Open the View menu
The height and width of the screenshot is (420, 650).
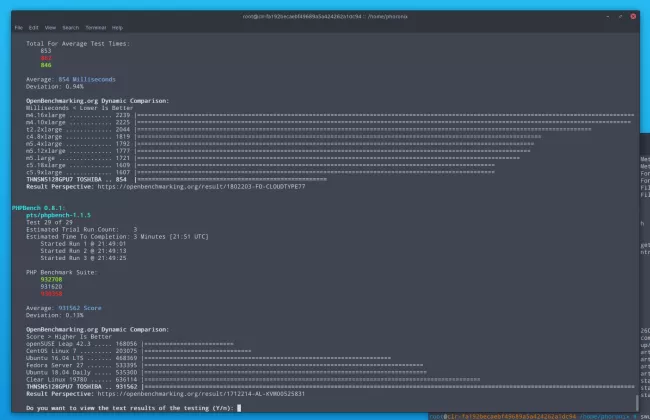tap(50, 28)
